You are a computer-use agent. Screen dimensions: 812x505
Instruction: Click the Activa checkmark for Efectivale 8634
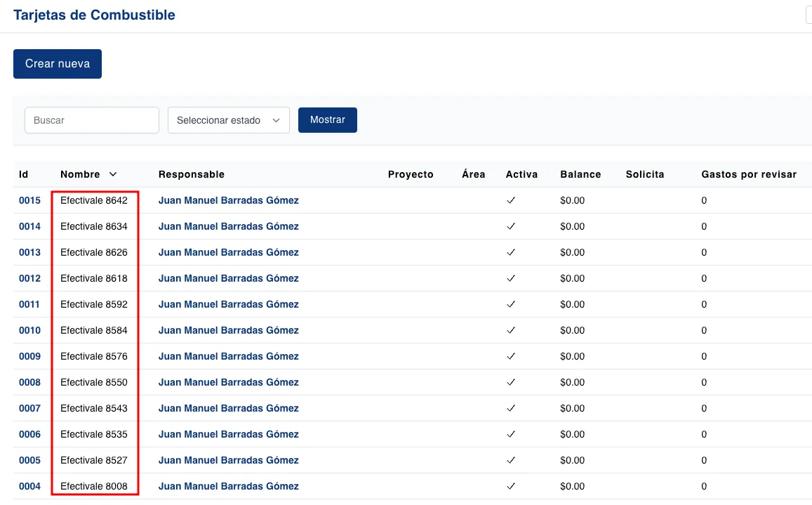[511, 226]
